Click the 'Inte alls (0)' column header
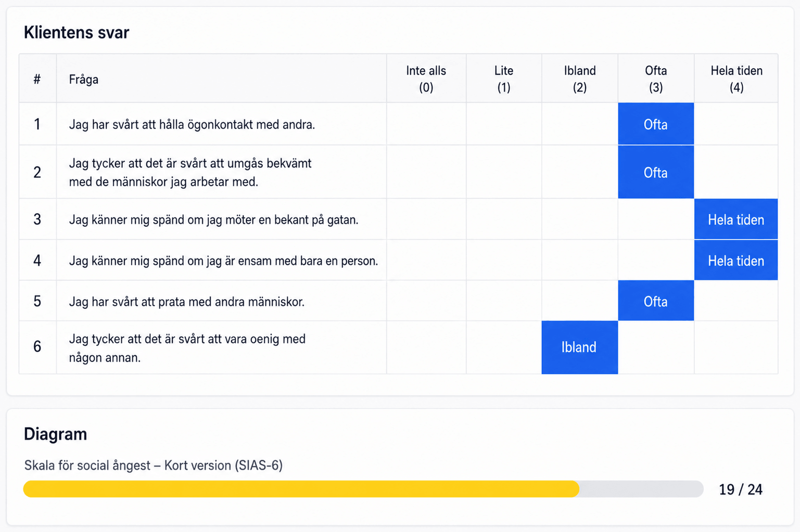This screenshot has width=800, height=532. [426, 79]
